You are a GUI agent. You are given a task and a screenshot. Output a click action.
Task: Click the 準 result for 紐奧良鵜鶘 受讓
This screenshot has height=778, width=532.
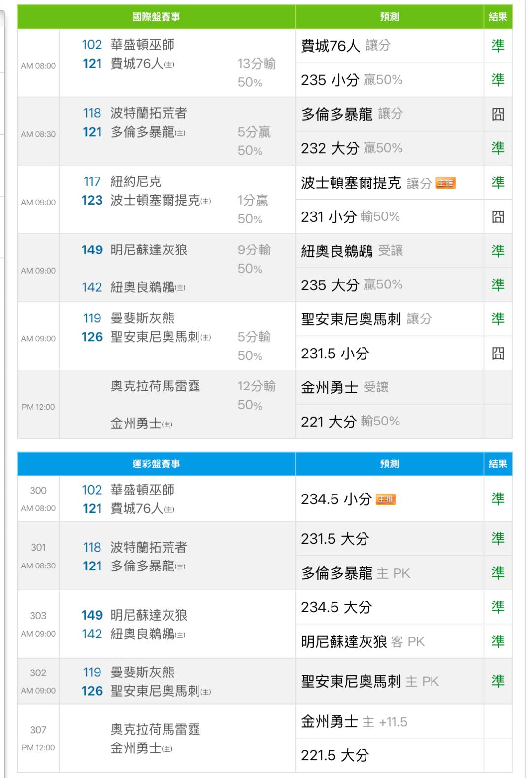498,251
